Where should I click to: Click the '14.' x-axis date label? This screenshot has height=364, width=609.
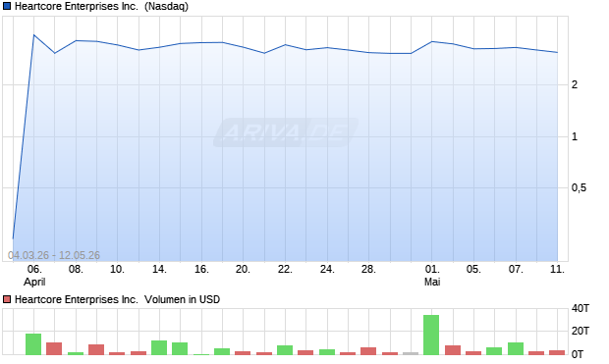pos(159,269)
